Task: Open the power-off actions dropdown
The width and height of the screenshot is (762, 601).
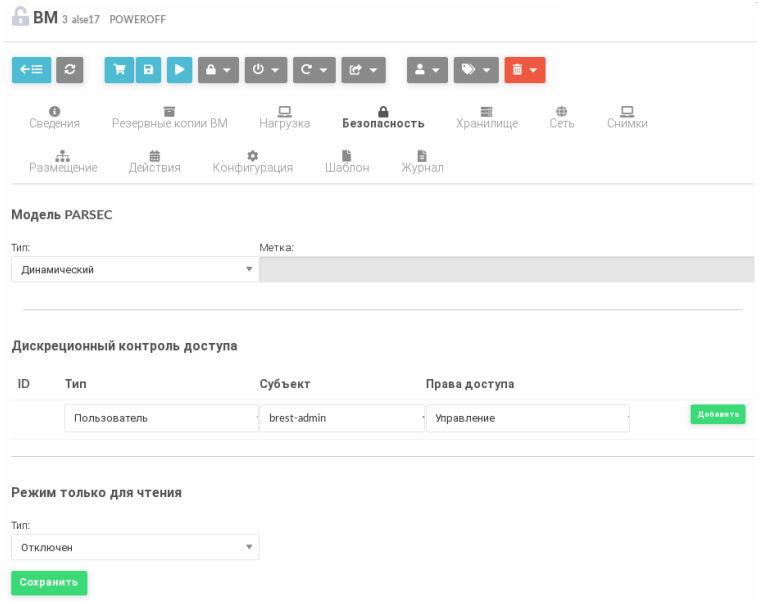Action: point(266,70)
